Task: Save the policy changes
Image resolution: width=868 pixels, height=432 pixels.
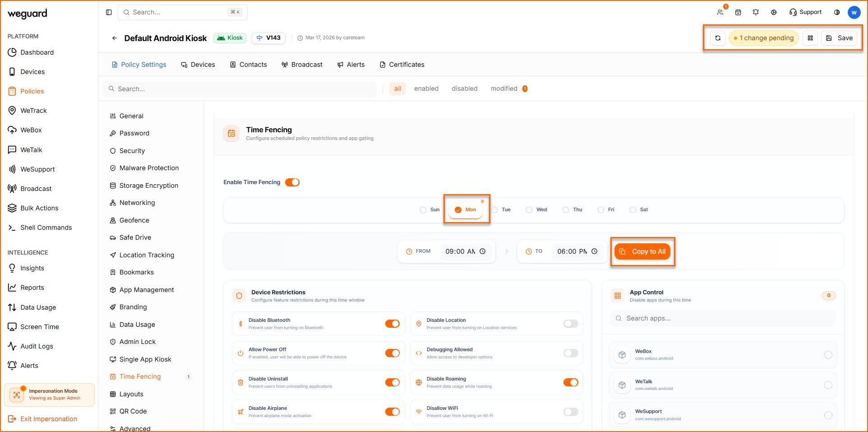Action: [x=840, y=38]
